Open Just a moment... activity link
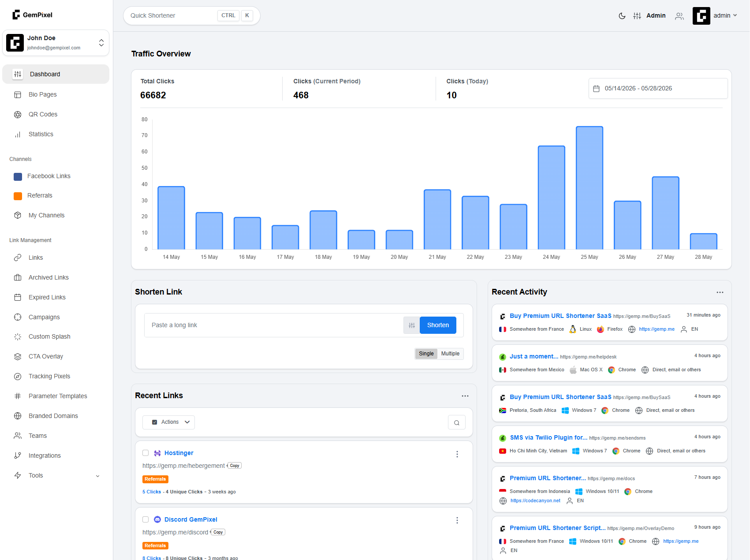The image size is (750, 560). point(534,356)
